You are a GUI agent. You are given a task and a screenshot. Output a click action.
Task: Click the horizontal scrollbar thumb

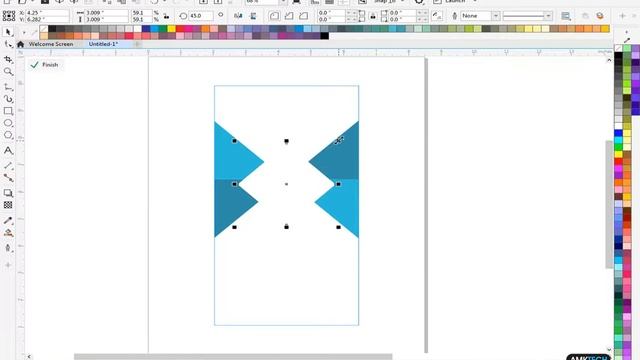[x=233, y=357]
